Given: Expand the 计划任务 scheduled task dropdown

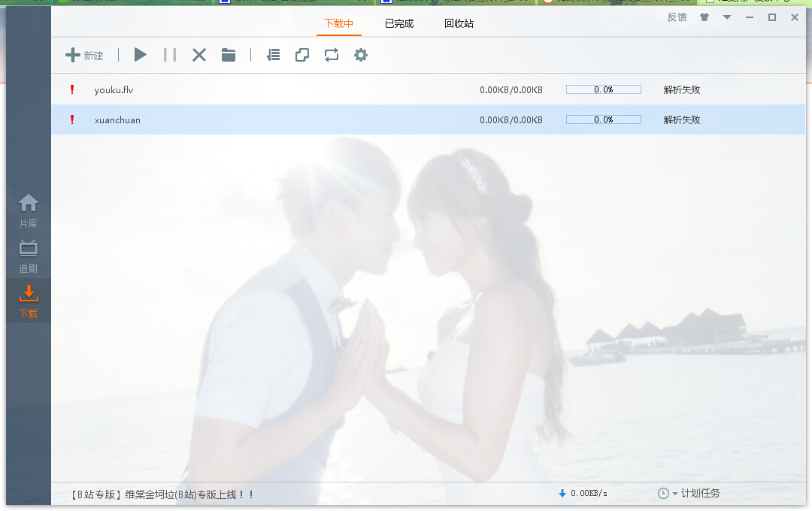Looking at the screenshot, I should [x=689, y=493].
